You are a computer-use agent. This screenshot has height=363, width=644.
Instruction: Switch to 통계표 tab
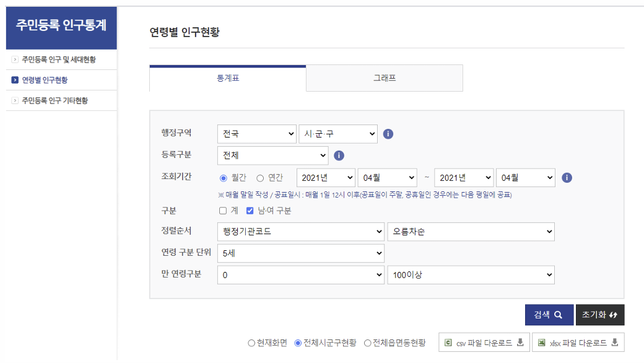(228, 78)
